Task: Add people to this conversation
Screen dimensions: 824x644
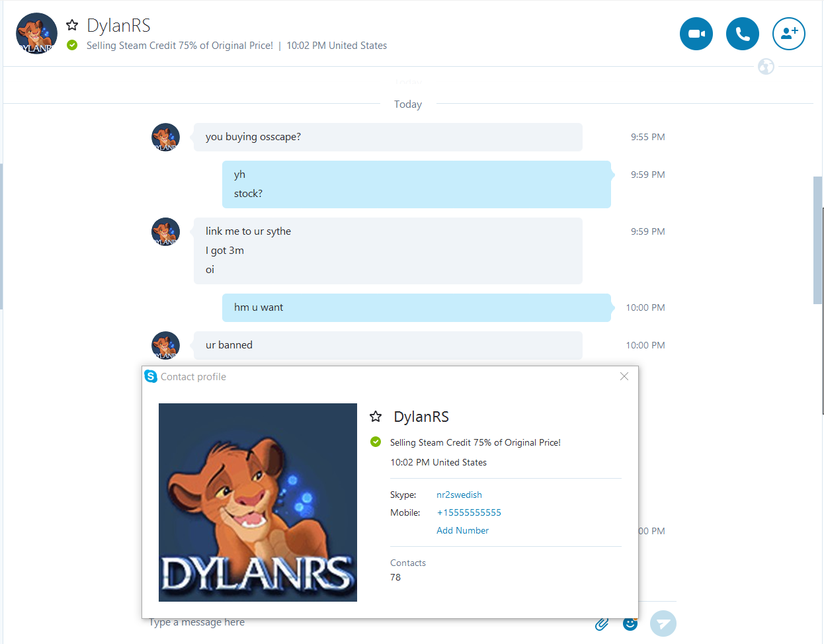Action: click(x=789, y=34)
